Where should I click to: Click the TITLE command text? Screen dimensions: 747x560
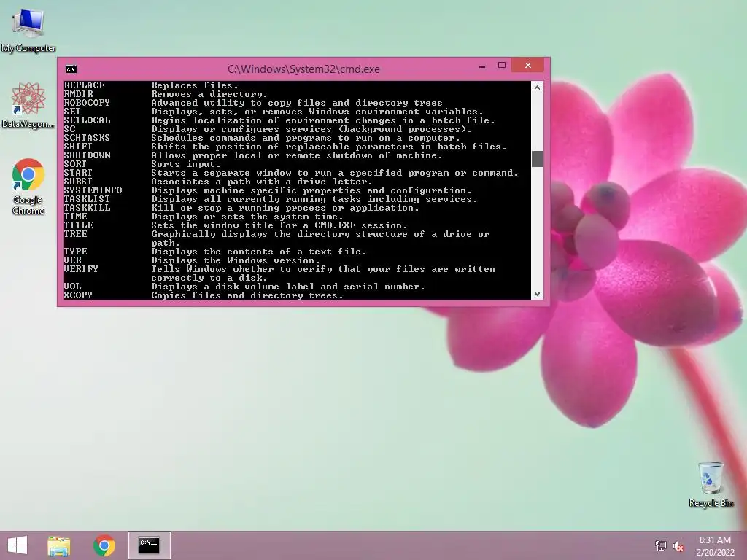coord(78,225)
